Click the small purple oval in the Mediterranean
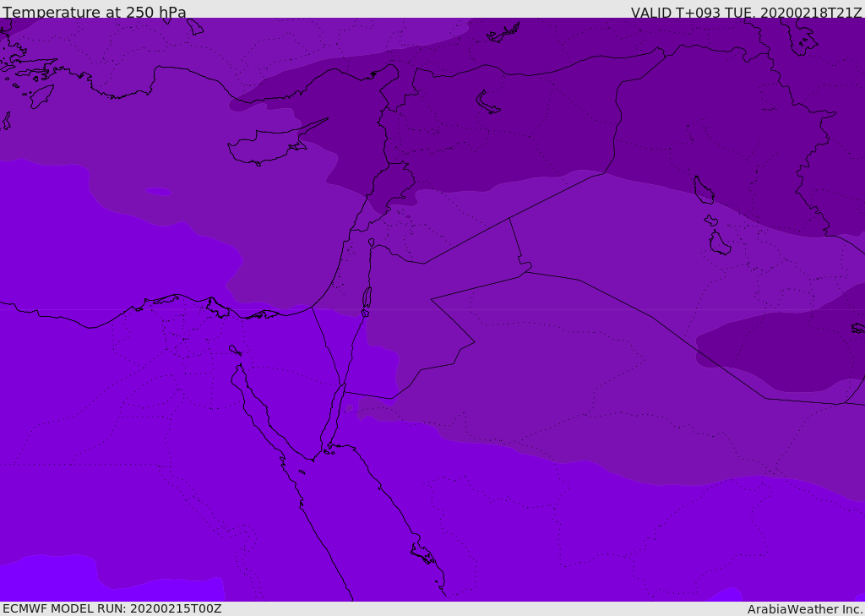865x616 pixels. [158, 192]
